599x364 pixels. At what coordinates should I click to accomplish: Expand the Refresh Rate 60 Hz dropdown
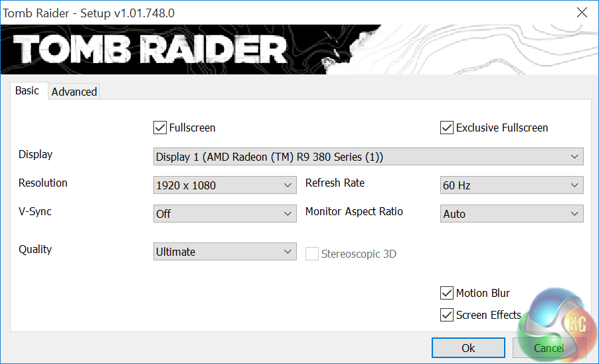tap(511, 185)
